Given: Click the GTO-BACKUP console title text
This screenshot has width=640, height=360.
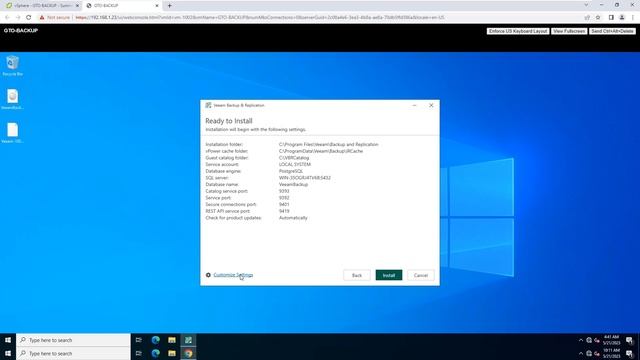Looking at the screenshot, I should pyautogui.click(x=21, y=31).
